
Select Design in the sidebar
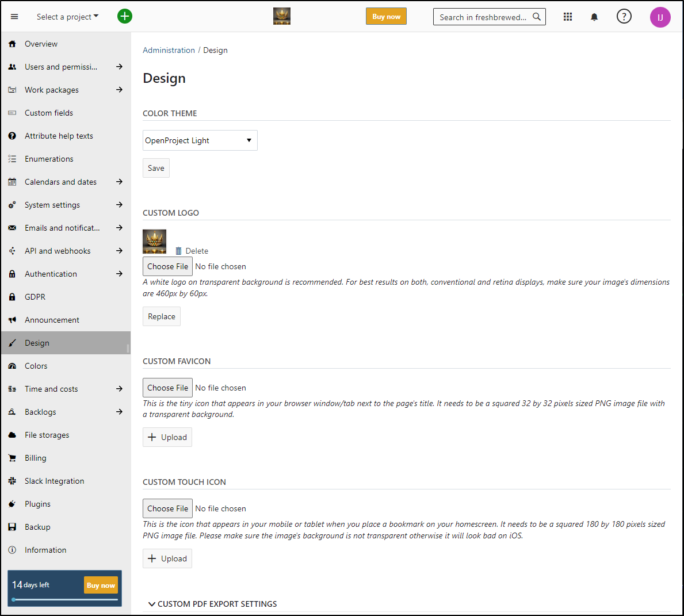[66, 343]
